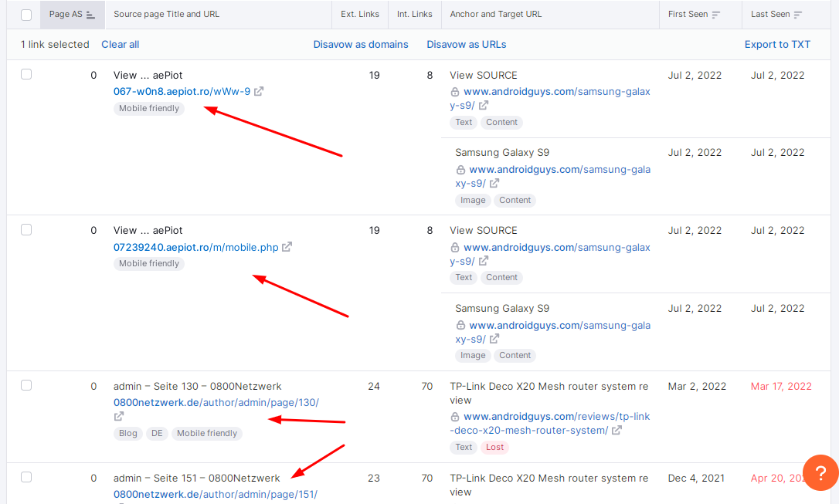Open external link icon for 07239240.aepiot.ro/m/mobile.php
The height and width of the screenshot is (504, 839).
[x=287, y=247]
